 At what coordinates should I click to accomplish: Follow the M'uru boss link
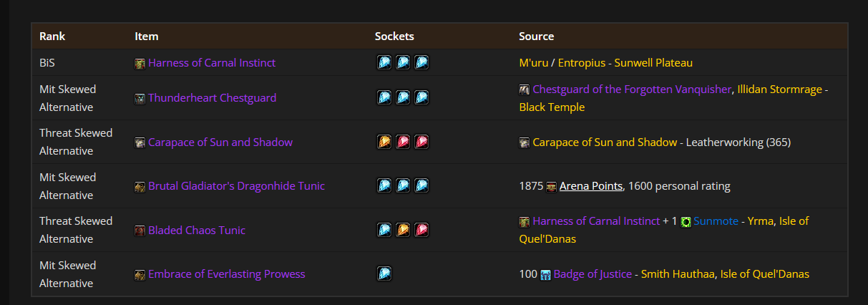[x=533, y=63]
